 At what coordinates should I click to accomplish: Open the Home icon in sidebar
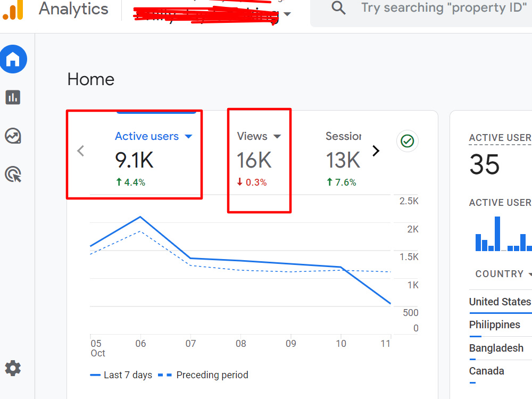(x=13, y=59)
